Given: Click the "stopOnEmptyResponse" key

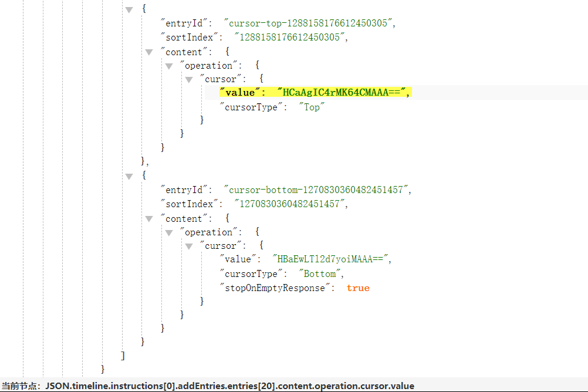Looking at the screenshot, I should coord(278,288).
